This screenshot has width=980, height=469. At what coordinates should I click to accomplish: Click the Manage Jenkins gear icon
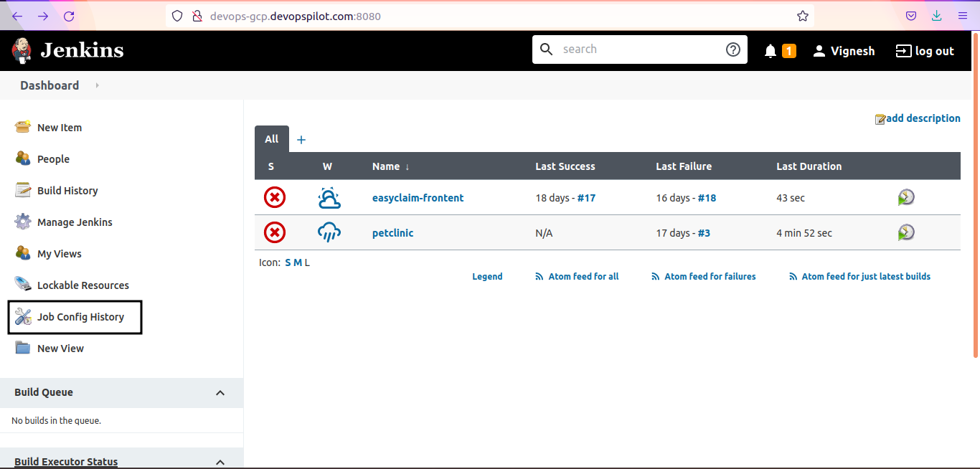click(23, 222)
